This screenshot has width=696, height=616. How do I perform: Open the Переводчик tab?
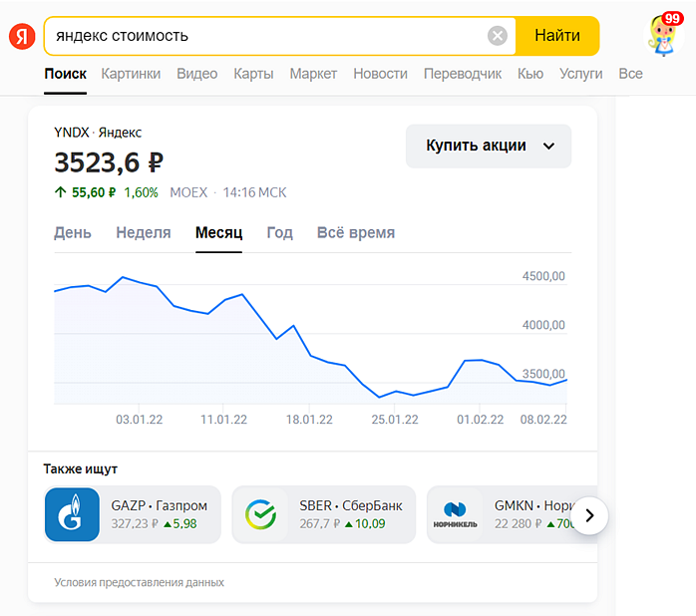click(x=463, y=74)
